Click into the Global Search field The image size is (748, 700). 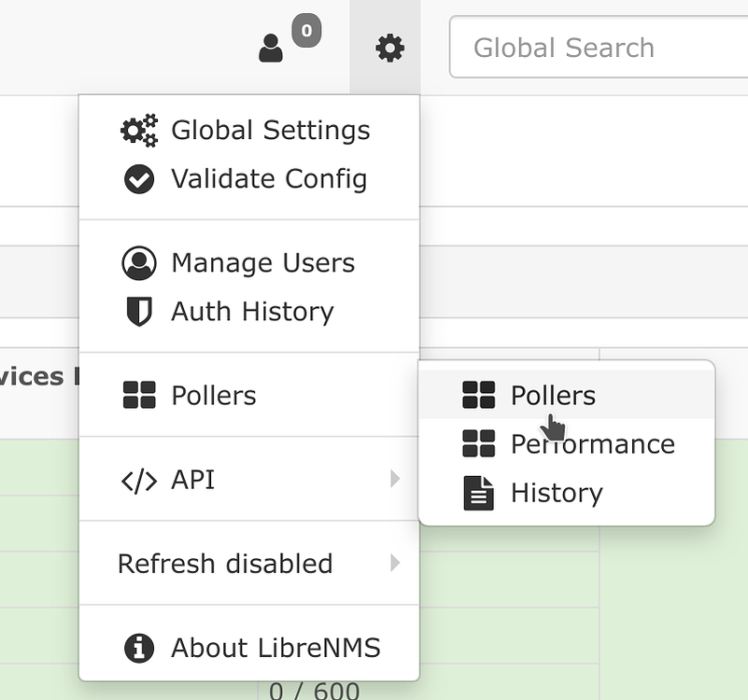599,47
